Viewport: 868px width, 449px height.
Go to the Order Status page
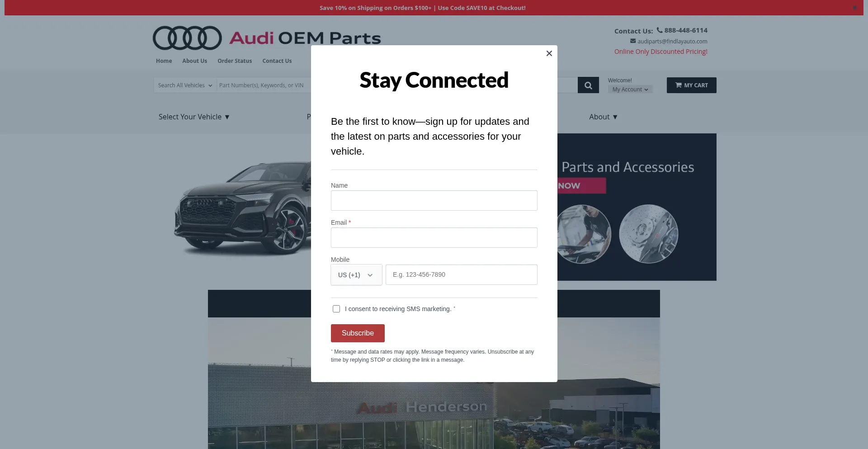coord(235,61)
